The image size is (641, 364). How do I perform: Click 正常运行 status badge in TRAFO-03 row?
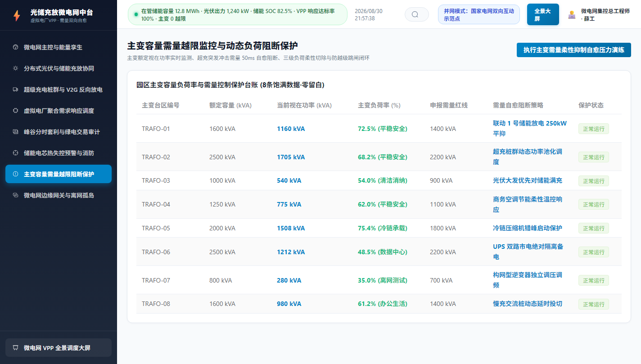click(x=594, y=181)
